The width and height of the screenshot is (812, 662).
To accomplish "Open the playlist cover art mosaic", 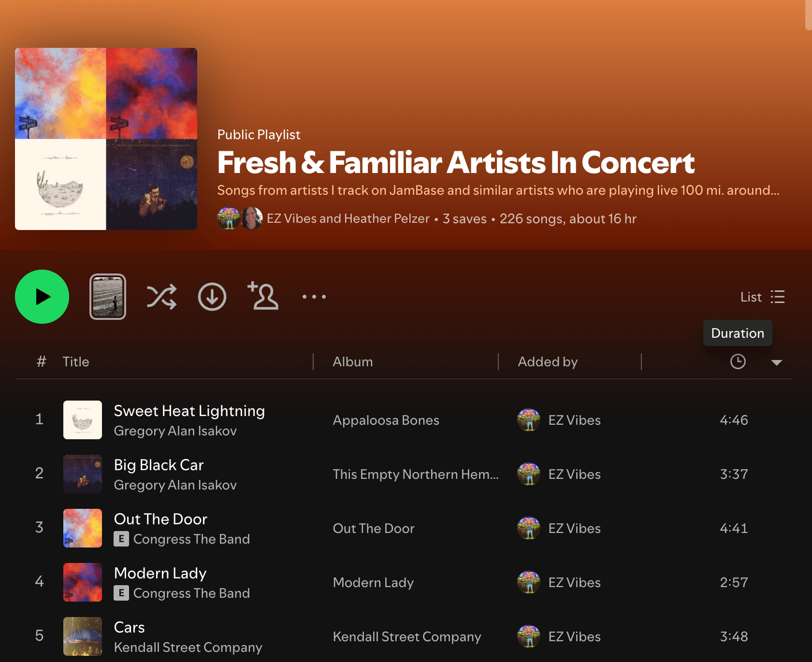I will [106, 139].
